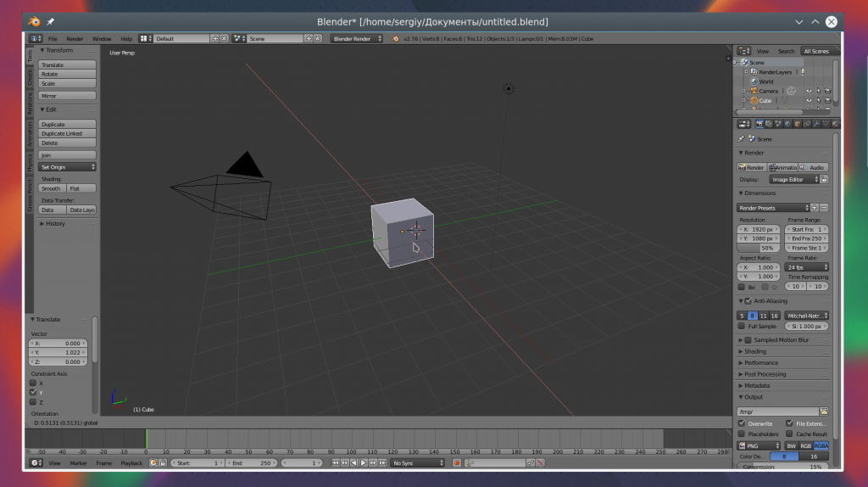Hide the Cube using its eye icon
Image resolution: width=868 pixels, height=487 pixels.
click(x=809, y=100)
